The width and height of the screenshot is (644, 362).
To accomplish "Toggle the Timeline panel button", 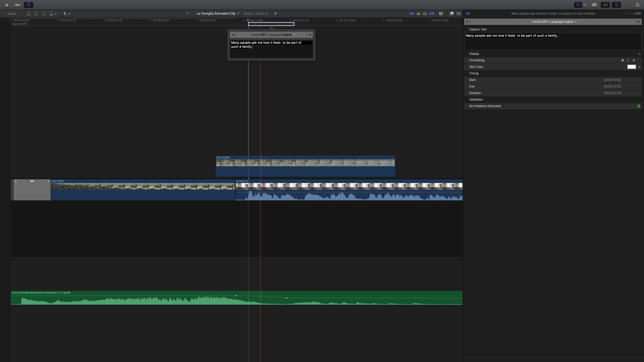I will tap(605, 5).
